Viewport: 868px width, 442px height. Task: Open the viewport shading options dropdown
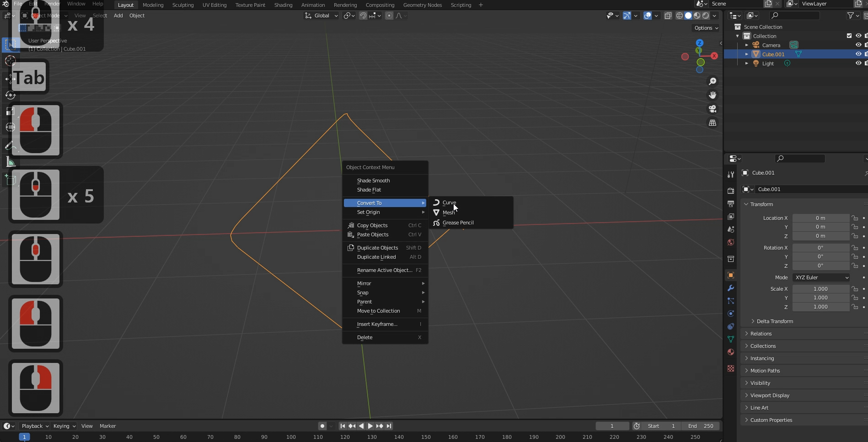(714, 16)
